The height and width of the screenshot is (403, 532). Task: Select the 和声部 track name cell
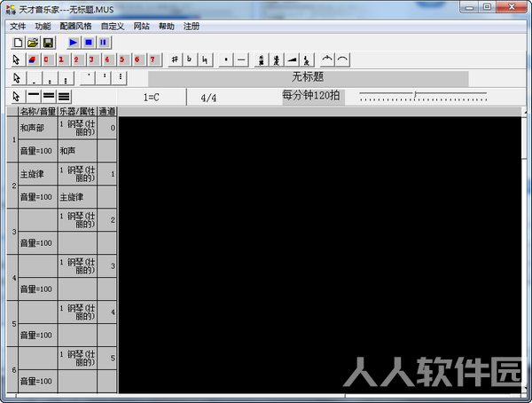coord(37,128)
